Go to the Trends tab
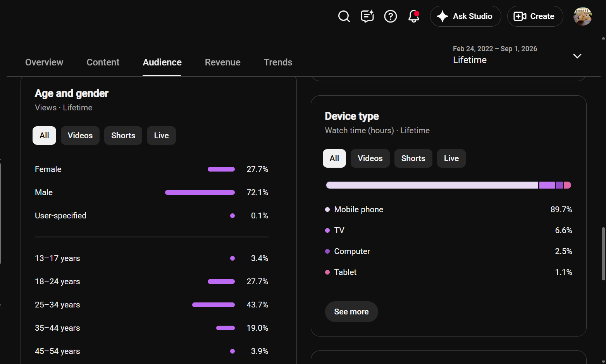This screenshot has width=606, height=364. click(278, 62)
